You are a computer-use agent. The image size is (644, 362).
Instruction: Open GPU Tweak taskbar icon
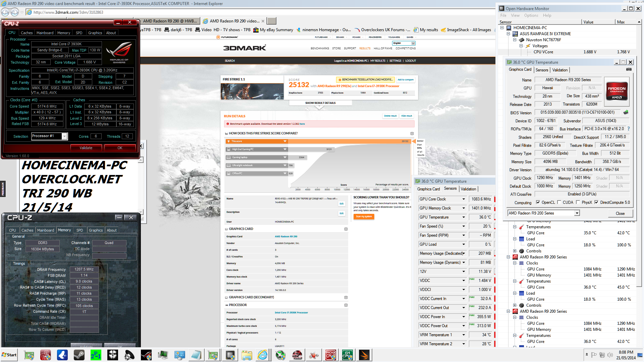tap(297, 355)
